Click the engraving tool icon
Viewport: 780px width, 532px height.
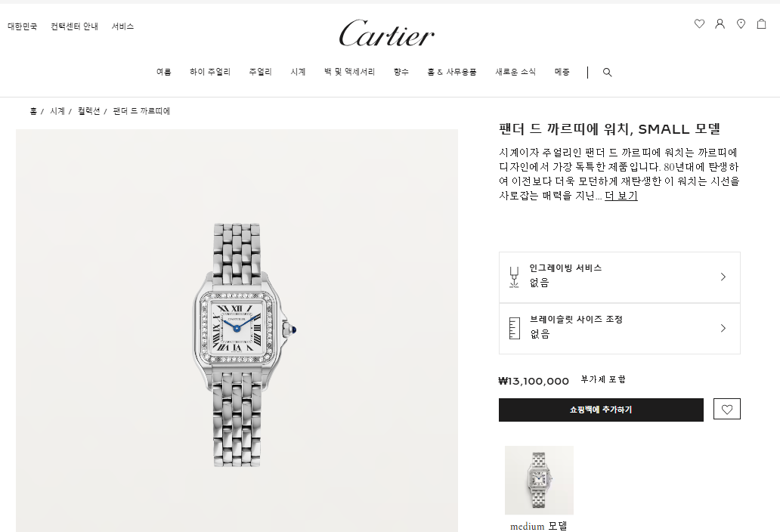(515, 277)
